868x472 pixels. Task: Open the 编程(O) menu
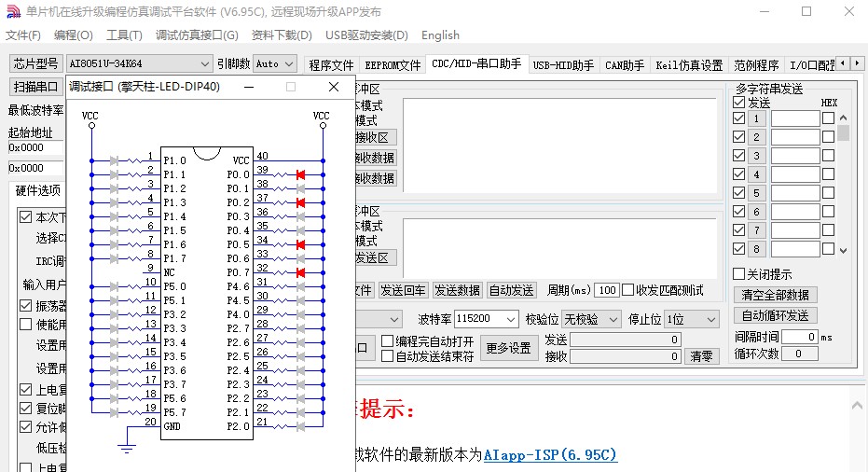[73, 35]
